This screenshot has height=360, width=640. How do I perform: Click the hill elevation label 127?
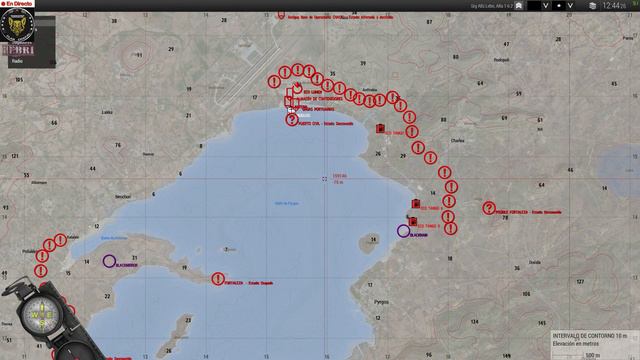(x=580, y=282)
